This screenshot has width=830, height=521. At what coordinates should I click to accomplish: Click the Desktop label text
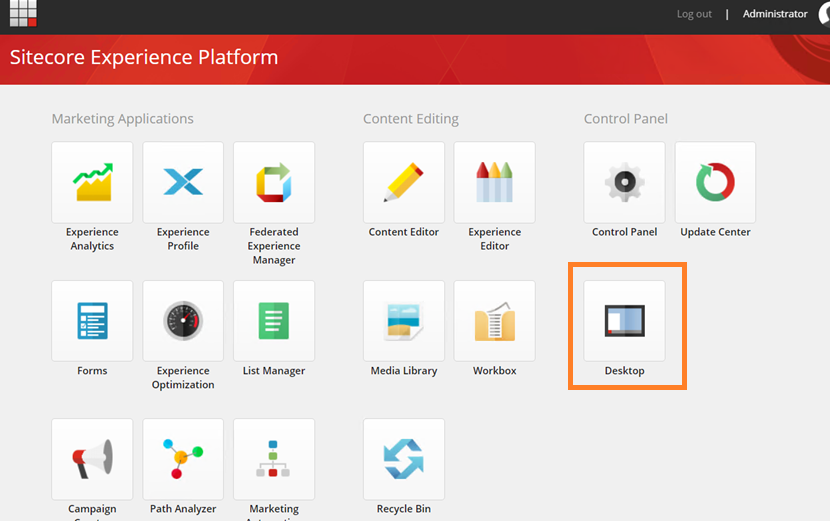click(x=625, y=371)
